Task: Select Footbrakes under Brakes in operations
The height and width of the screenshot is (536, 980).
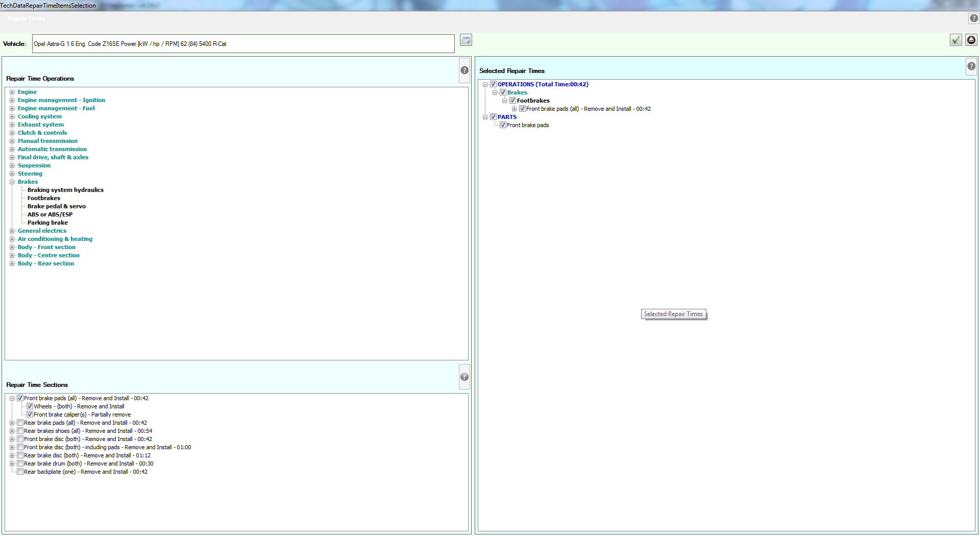Action: click(44, 198)
